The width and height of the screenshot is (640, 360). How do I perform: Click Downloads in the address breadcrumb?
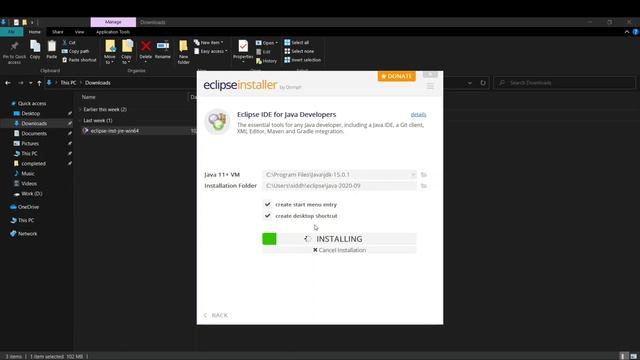(98, 83)
